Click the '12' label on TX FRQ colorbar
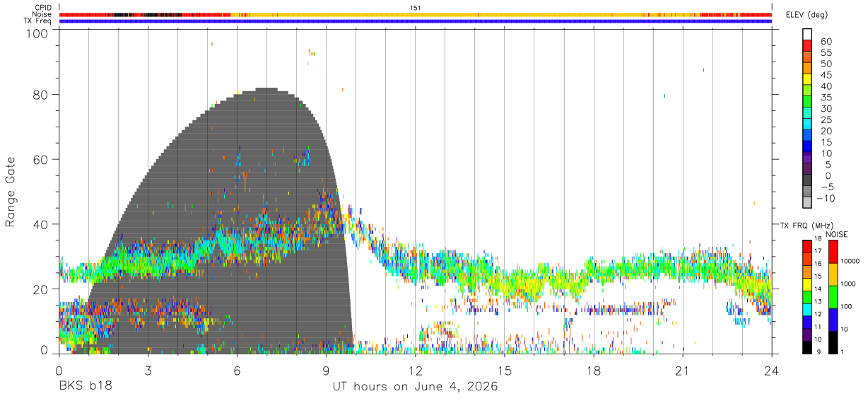Image resolution: width=868 pixels, height=401 pixels. [819, 314]
